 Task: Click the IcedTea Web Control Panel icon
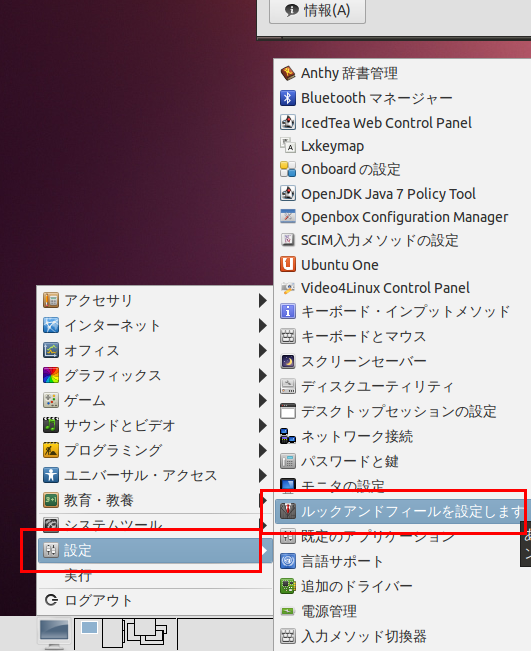coord(288,122)
